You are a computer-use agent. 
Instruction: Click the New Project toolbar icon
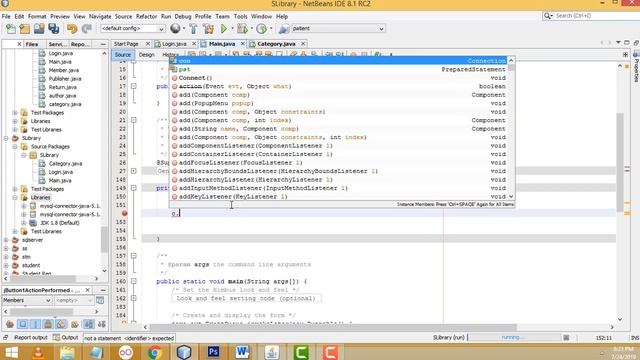point(24,29)
